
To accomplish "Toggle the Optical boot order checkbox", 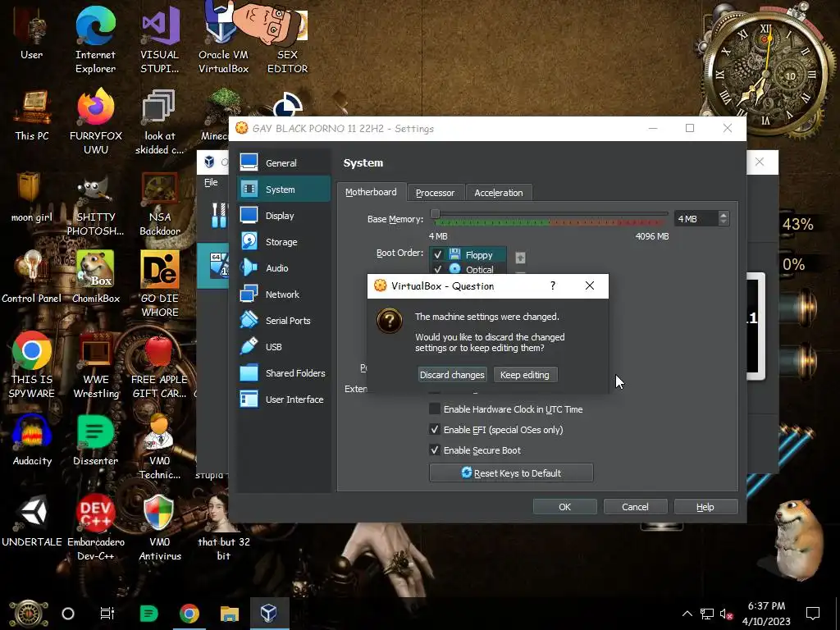I will coord(438,269).
